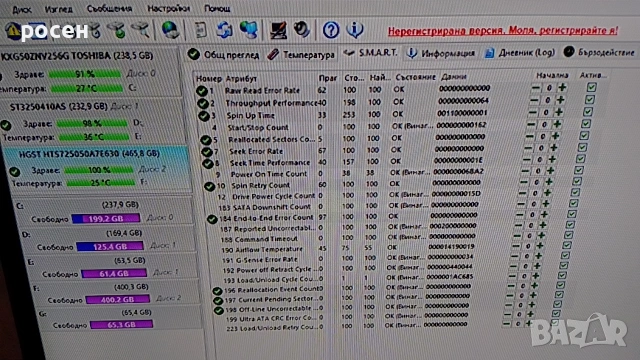Click the disk with green checkmark toolbar icon
Screen dimensions: 640x360
coord(118,30)
